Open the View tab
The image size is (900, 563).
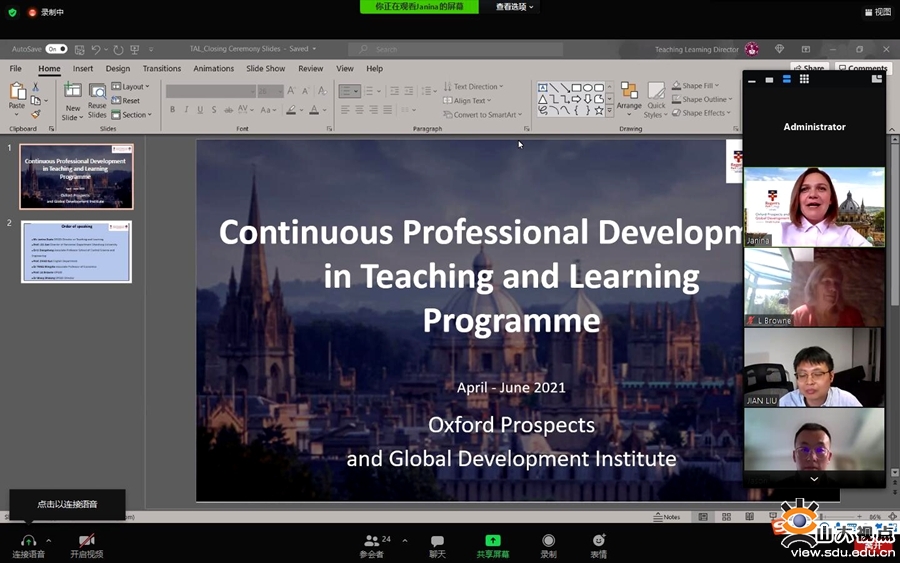tap(344, 68)
